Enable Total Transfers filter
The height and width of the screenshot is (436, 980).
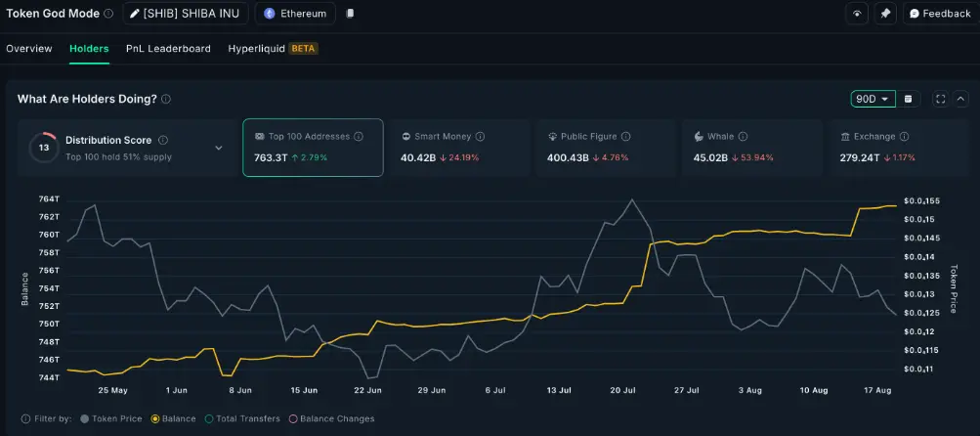tap(242, 418)
